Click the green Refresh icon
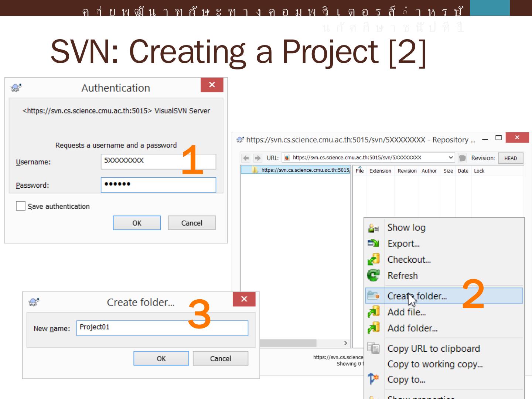This screenshot has height=399, width=532. tap(374, 275)
